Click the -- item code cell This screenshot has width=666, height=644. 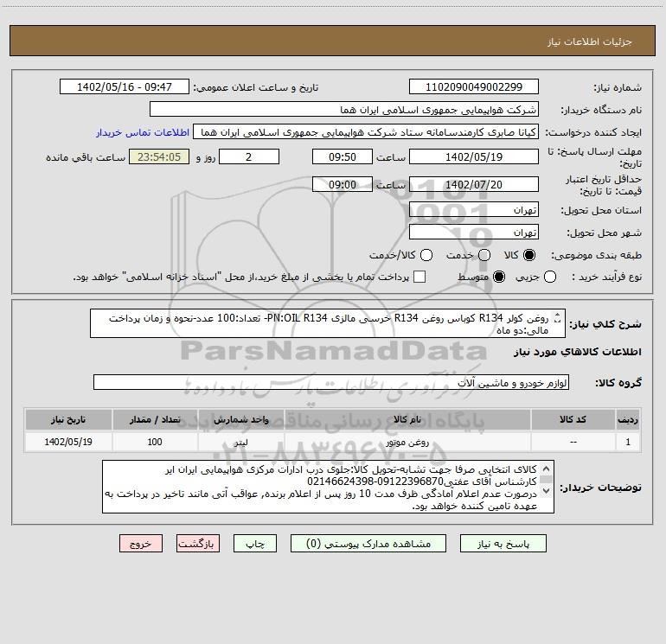click(x=573, y=443)
